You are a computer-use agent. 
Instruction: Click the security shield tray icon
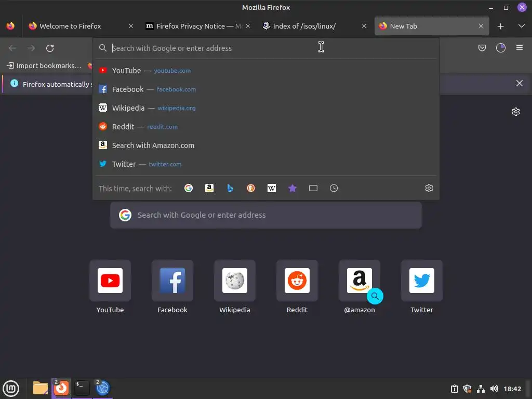(x=467, y=389)
